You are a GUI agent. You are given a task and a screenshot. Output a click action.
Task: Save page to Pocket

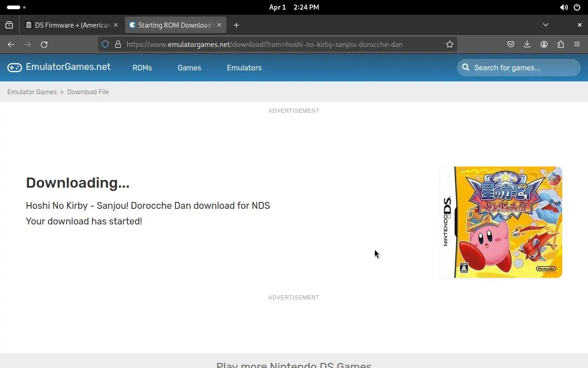[511, 45]
